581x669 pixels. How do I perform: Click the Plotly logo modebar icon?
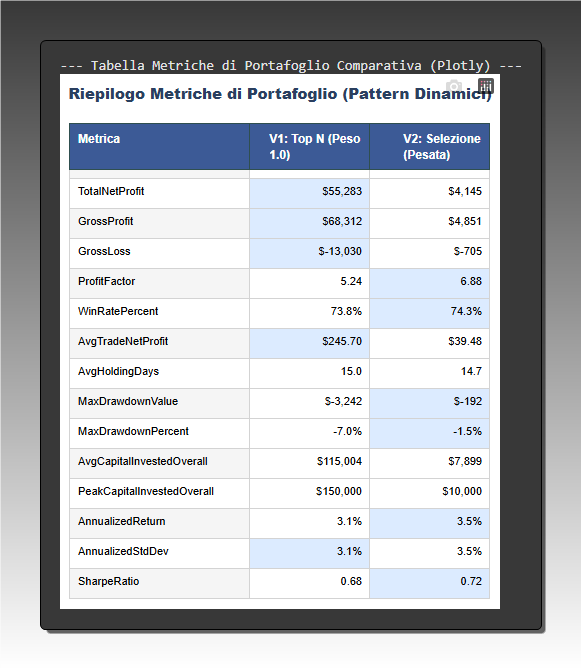coord(485,86)
